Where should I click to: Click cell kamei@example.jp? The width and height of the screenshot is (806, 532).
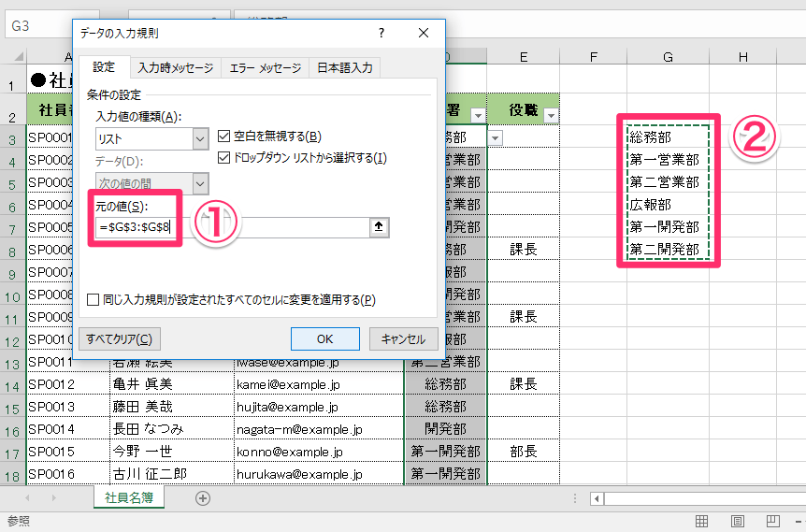(319, 384)
